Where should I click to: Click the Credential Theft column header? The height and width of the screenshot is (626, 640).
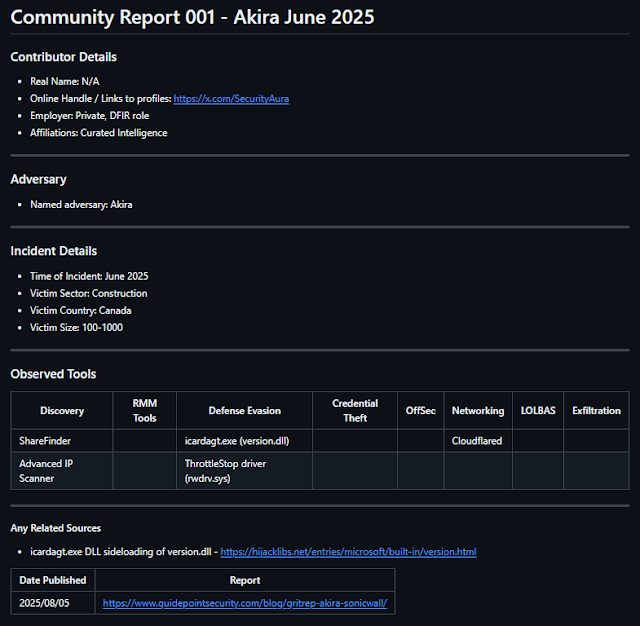(355, 410)
